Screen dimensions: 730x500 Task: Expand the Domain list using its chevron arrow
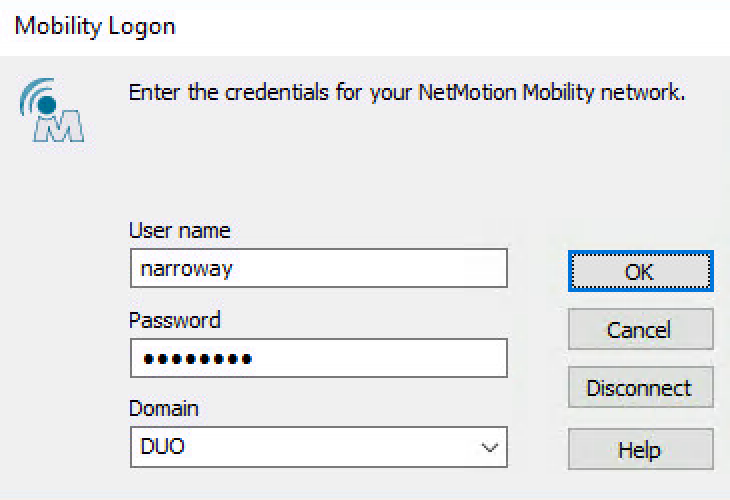tap(489, 447)
